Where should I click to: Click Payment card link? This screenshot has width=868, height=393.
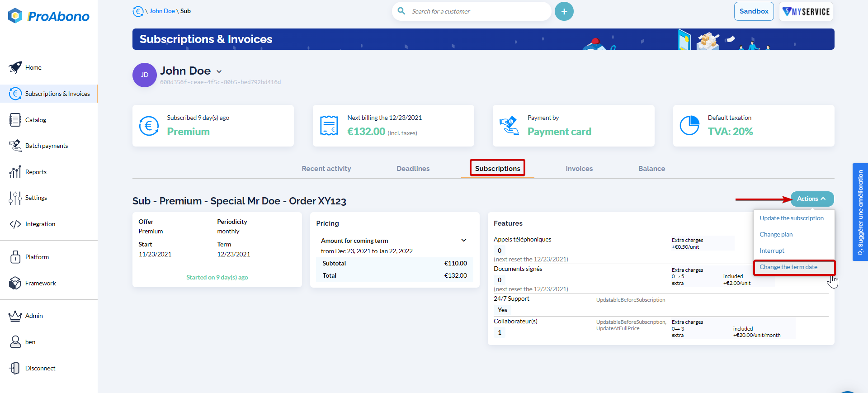(x=559, y=132)
